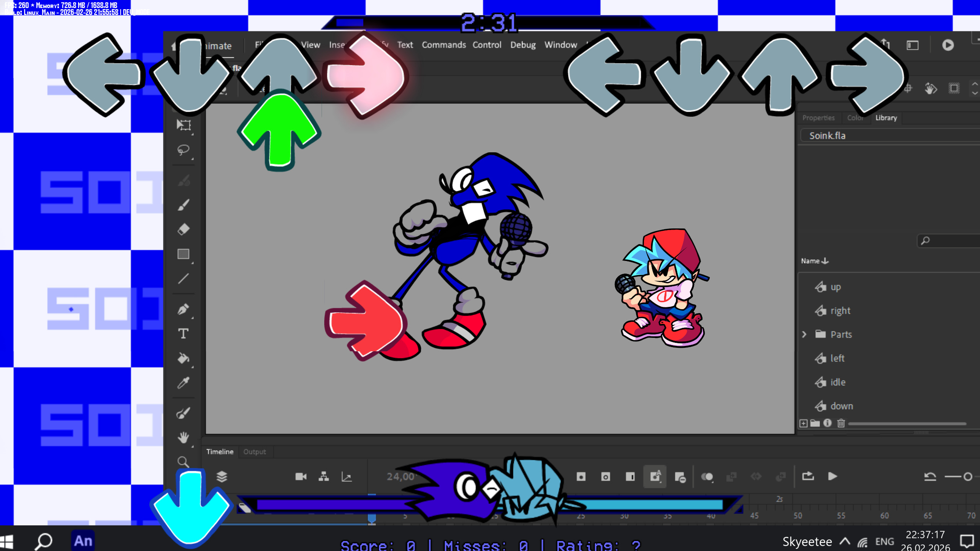Open the timeline layers view icon
This screenshot has width=980, height=551.
(x=222, y=477)
